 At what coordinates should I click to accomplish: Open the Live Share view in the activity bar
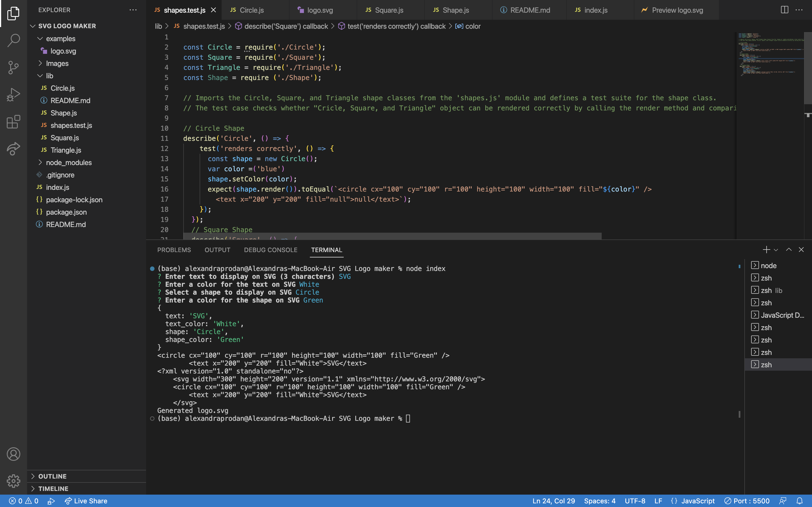pos(13,149)
